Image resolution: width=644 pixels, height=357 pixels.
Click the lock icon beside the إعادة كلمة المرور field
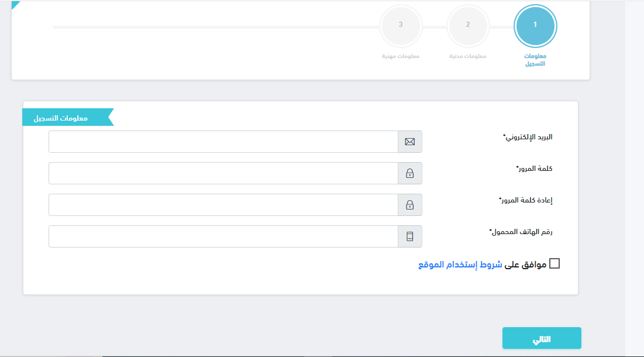click(409, 205)
